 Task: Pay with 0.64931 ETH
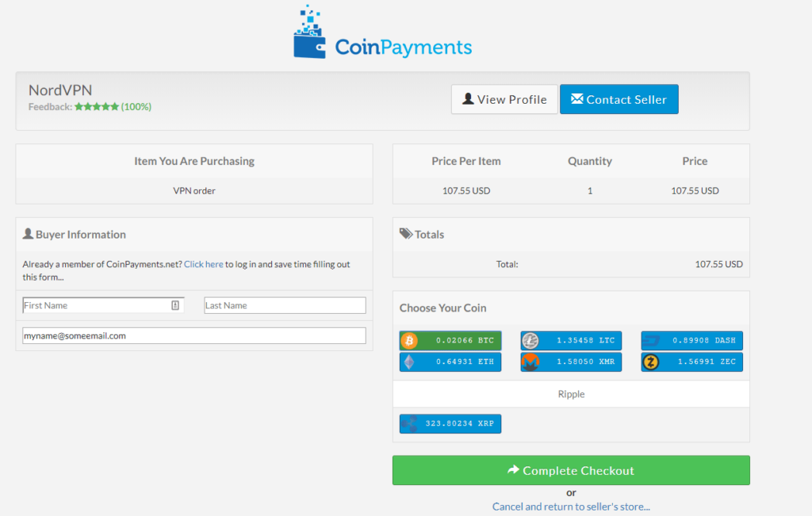pos(450,361)
